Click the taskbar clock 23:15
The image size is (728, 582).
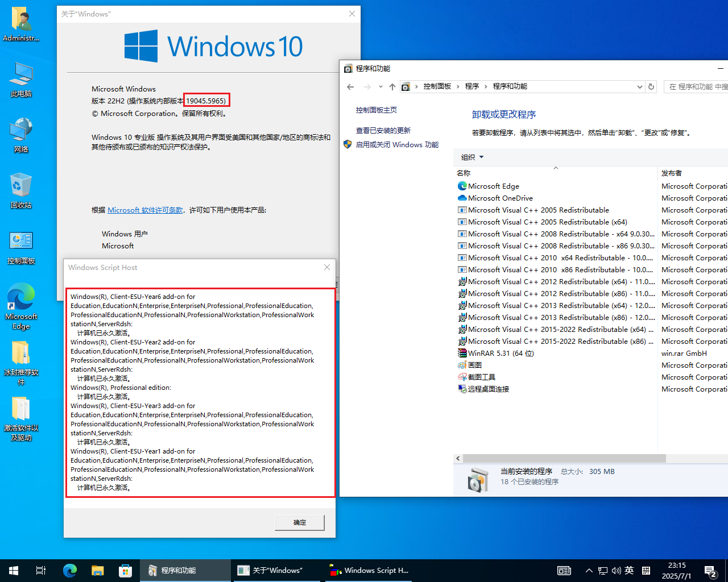tap(677, 571)
